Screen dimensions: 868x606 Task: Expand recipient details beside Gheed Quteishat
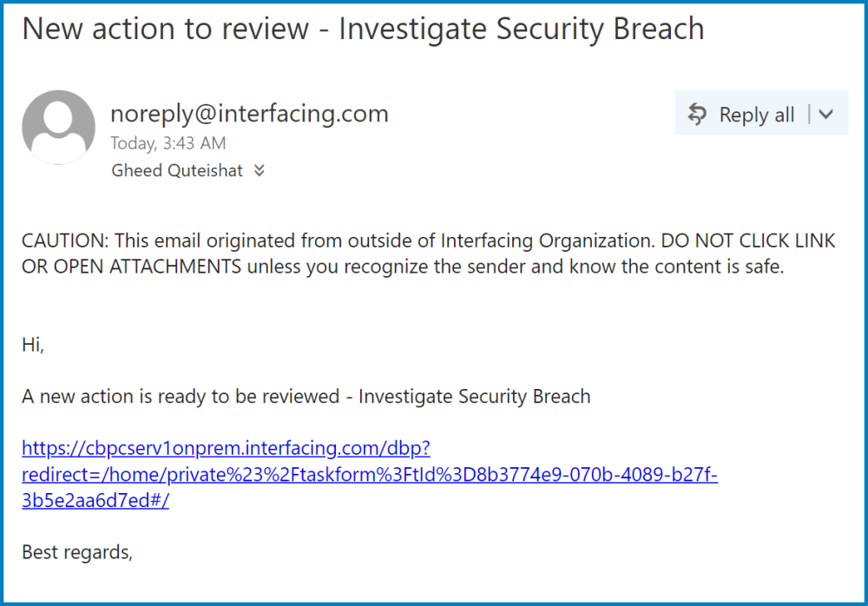(x=259, y=171)
